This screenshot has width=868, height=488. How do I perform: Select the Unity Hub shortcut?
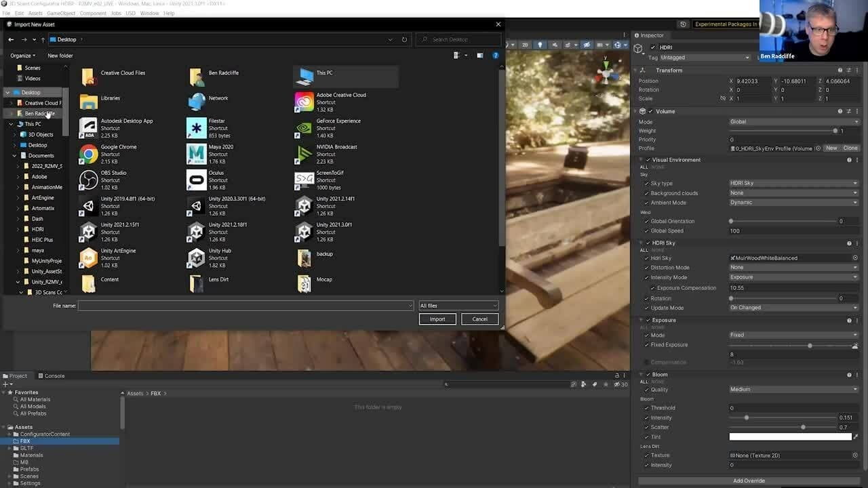pos(210,258)
